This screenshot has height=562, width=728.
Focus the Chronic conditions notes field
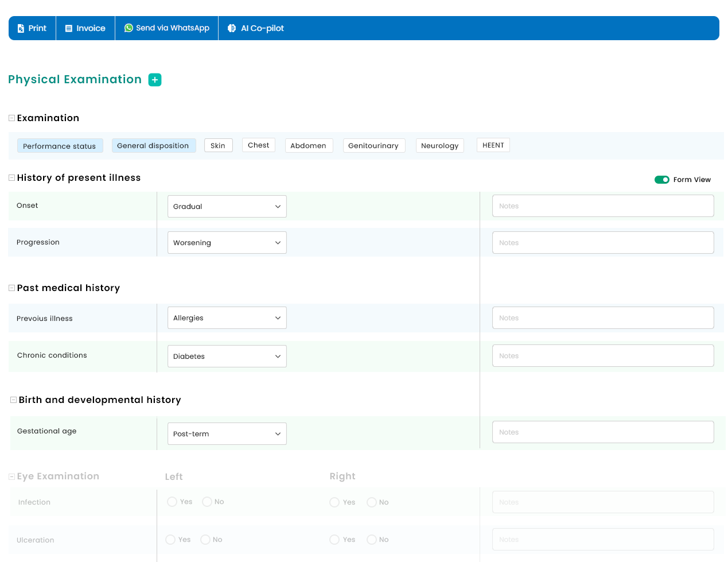[603, 355]
